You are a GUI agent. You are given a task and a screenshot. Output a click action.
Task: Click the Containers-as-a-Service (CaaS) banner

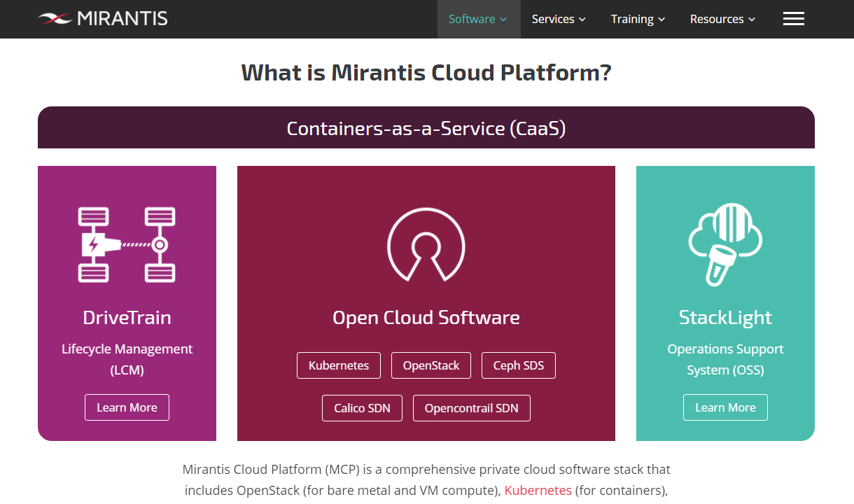[426, 127]
